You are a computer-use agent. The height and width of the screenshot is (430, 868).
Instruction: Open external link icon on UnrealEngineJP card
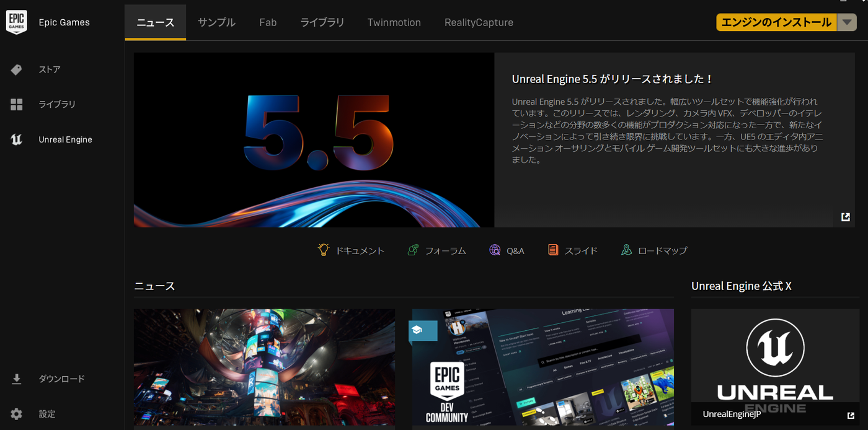851,415
